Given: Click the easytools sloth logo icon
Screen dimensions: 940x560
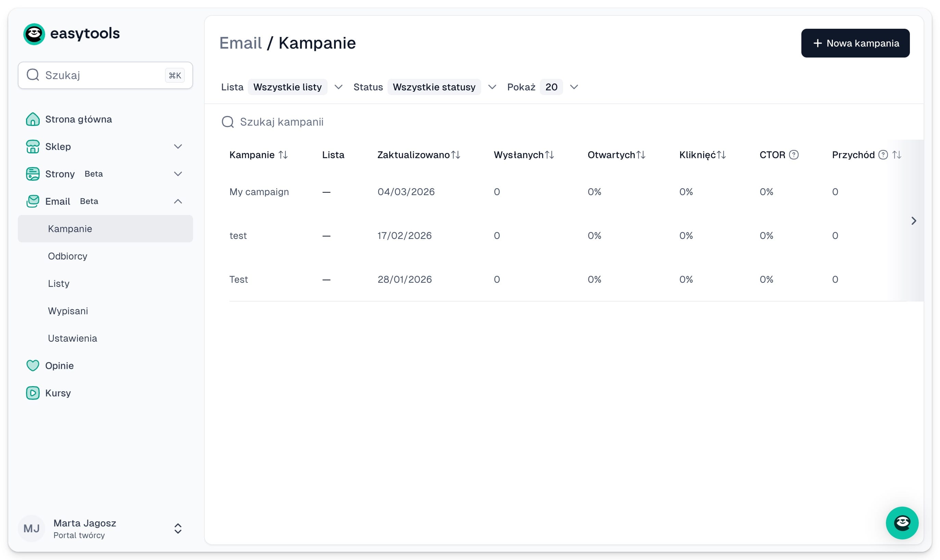Looking at the screenshot, I should point(34,34).
